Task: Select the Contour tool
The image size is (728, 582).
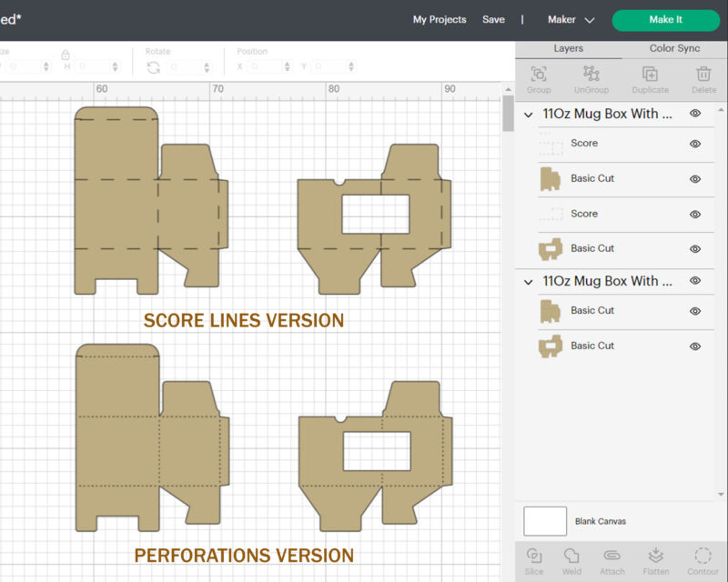Action: point(702,558)
